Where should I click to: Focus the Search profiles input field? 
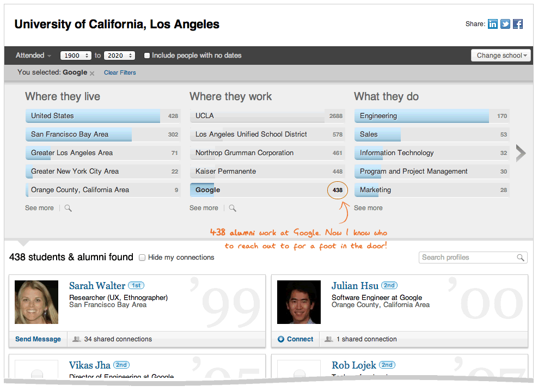[473, 258]
